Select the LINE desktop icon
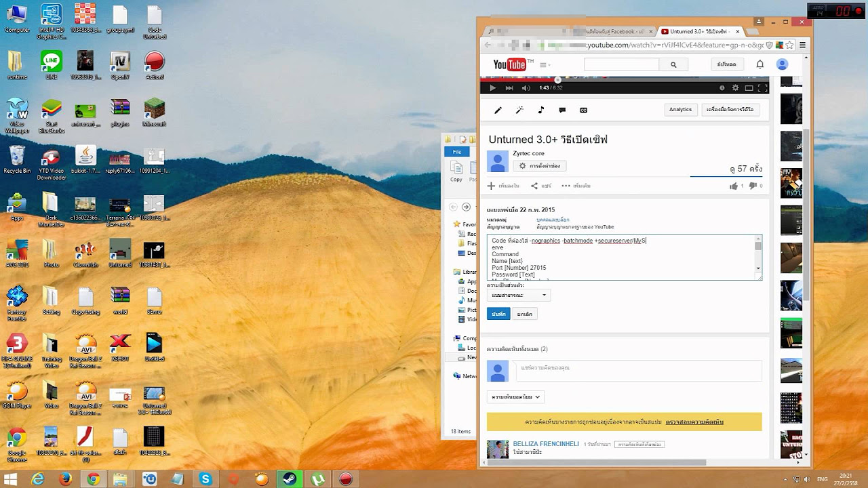The width and height of the screenshot is (868, 488). click(52, 65)
